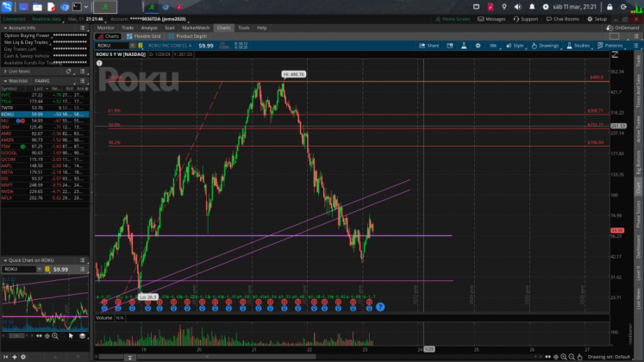Open the Style menu
The width and height of the screenshot is (644, 362).
click(x=515, y=46)
